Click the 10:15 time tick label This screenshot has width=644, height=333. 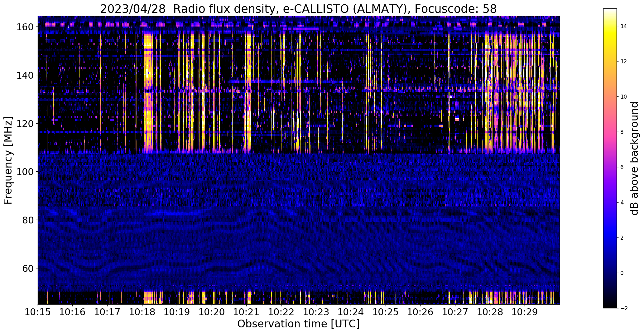[x=38, y=312]
